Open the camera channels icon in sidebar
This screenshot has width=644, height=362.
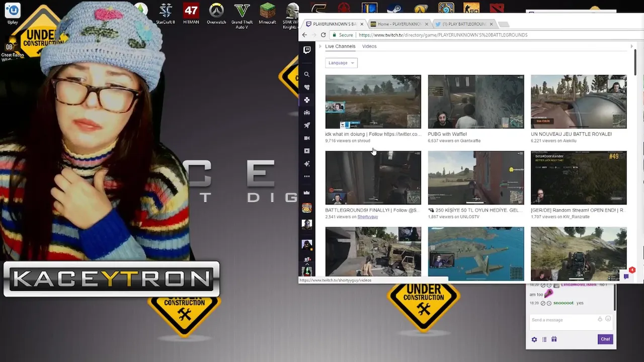pos(306,138)
